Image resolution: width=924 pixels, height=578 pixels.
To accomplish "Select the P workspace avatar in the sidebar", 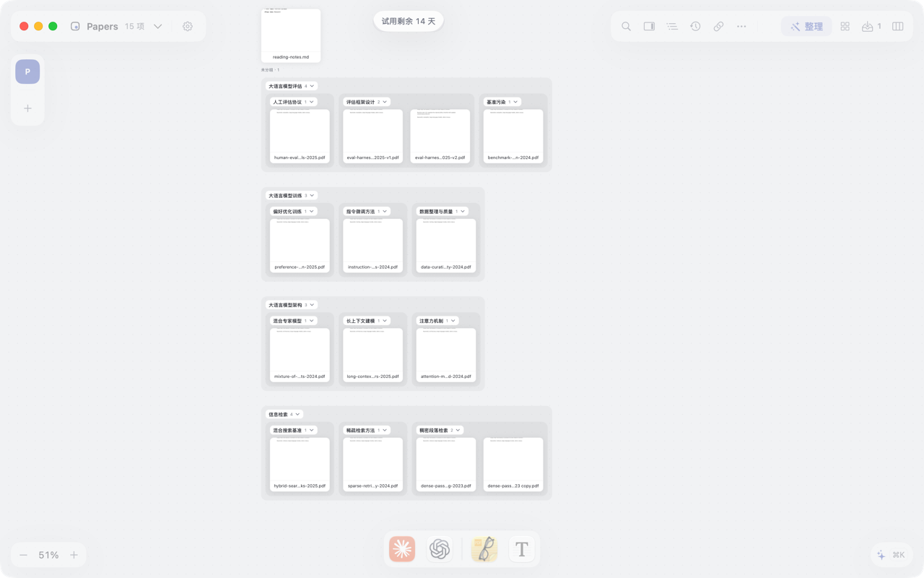I will (x=27, y=72).
